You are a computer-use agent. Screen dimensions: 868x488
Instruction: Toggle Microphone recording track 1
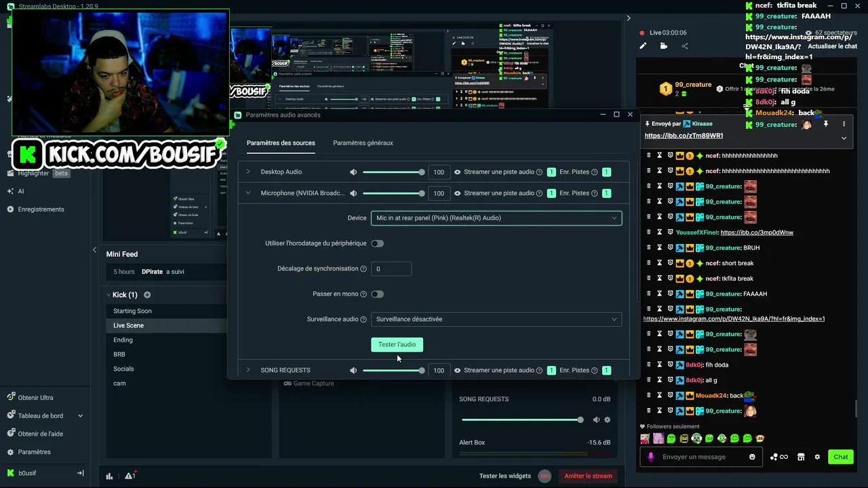606,193
